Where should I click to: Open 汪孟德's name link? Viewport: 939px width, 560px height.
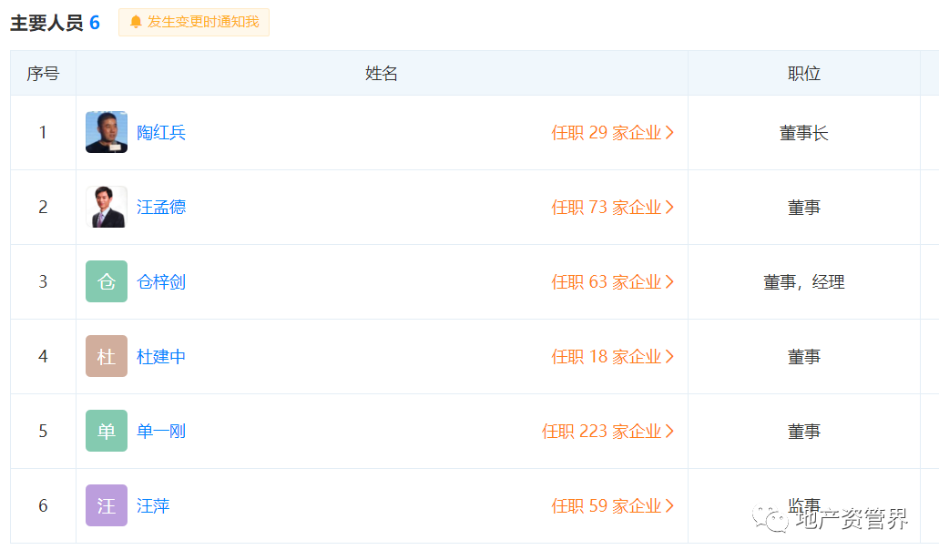point(161,208)
